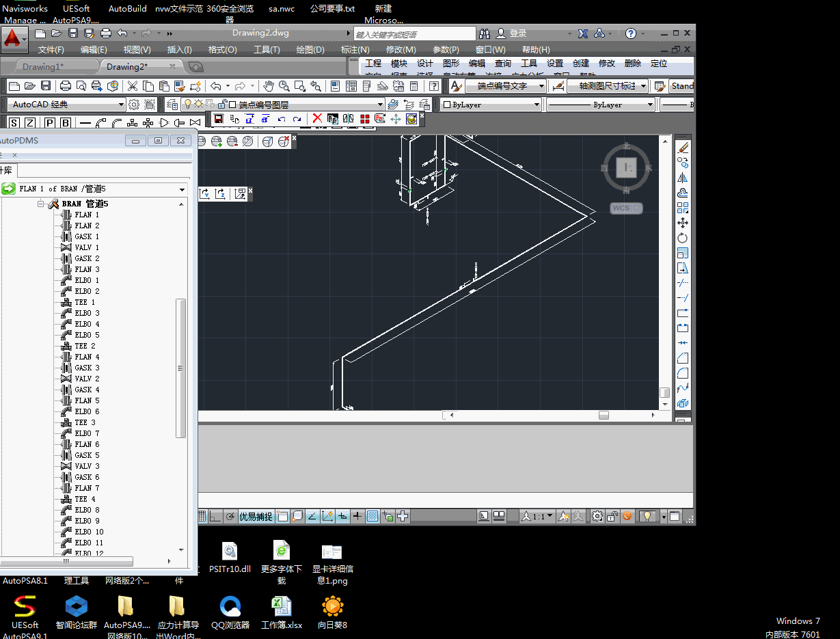Open the ByLayer linetype dropdown
The height and width of the screenshot is (639, 840).
tap(601, 105)
